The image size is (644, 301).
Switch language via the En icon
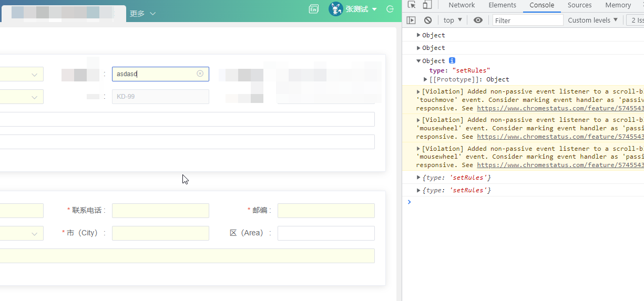(314, 9)
